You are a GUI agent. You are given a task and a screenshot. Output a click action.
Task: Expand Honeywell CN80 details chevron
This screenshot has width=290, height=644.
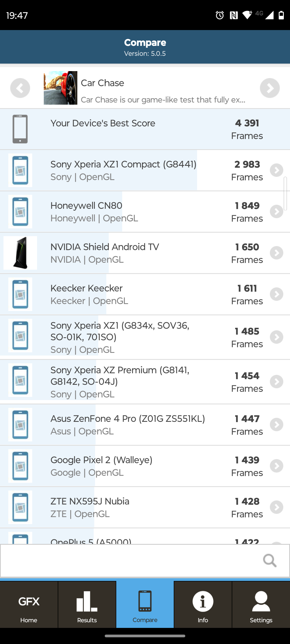277,212
